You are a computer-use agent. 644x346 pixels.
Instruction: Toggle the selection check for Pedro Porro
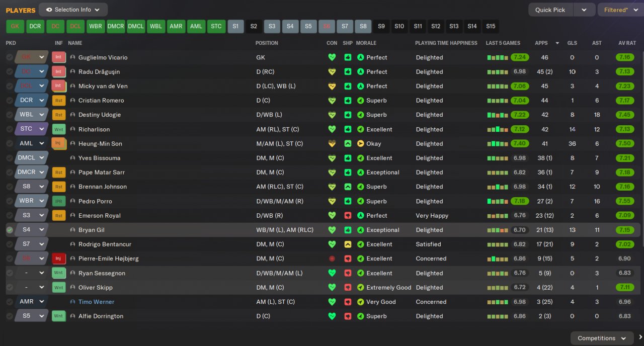[10, 201]
